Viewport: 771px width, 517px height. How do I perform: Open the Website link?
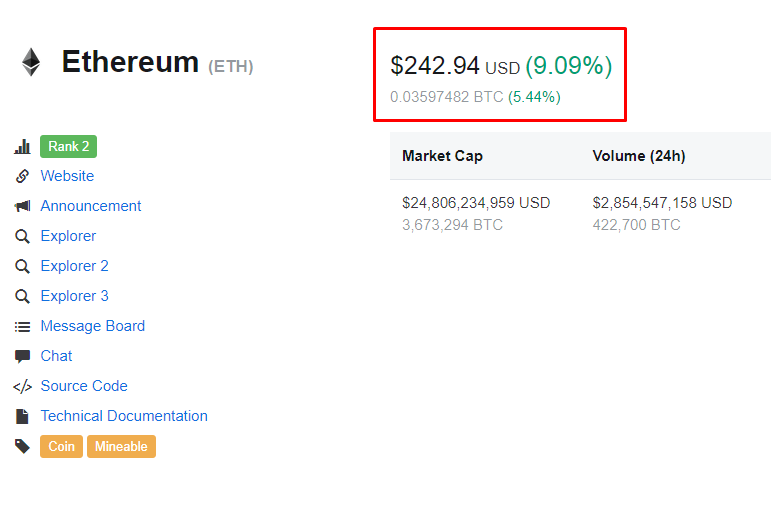[67, 176]
